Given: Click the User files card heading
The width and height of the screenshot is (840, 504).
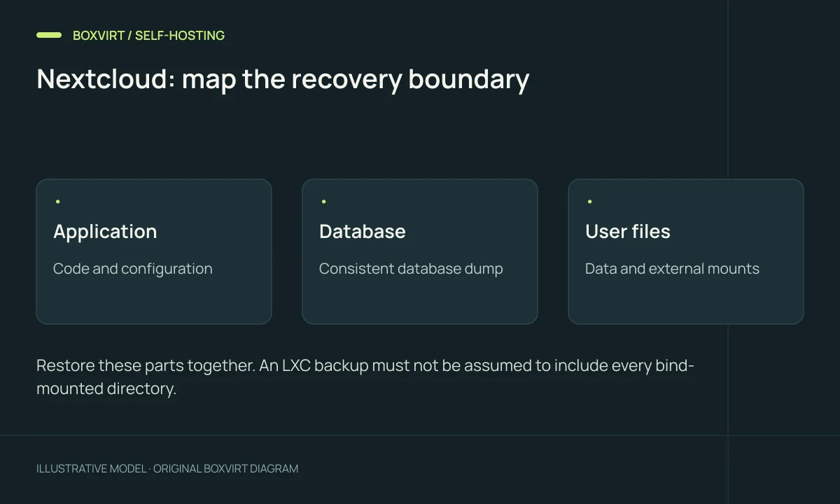Looking at the screenshot, I should [628, 232].
